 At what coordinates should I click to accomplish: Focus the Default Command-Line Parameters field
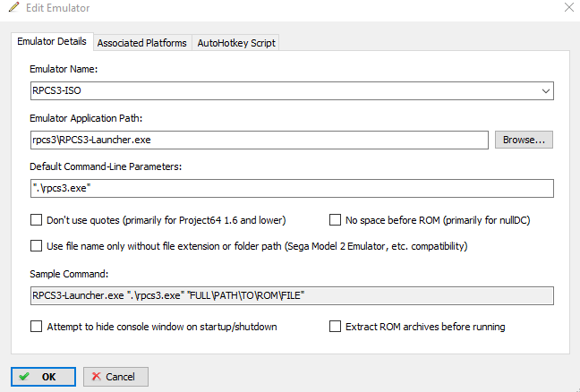(292, 188)
